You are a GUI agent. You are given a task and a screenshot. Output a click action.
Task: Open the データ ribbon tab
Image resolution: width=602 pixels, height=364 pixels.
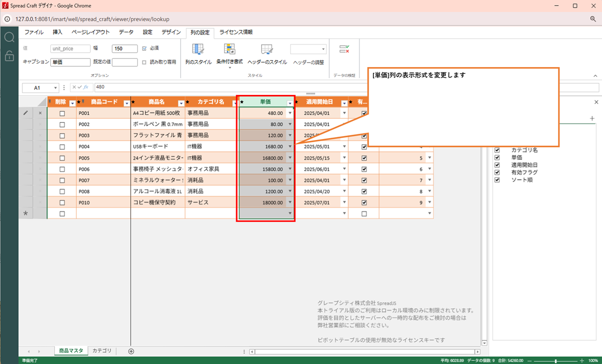126,32
